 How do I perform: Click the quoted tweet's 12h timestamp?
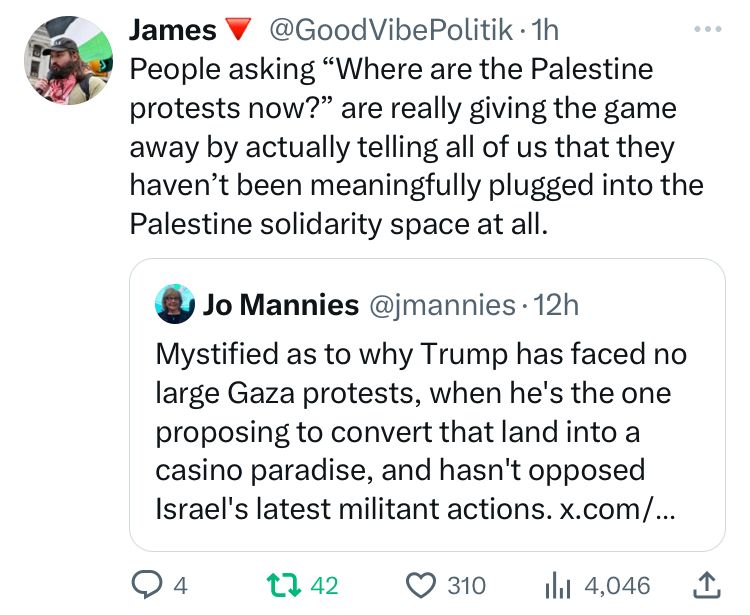[x=556, y=304]
